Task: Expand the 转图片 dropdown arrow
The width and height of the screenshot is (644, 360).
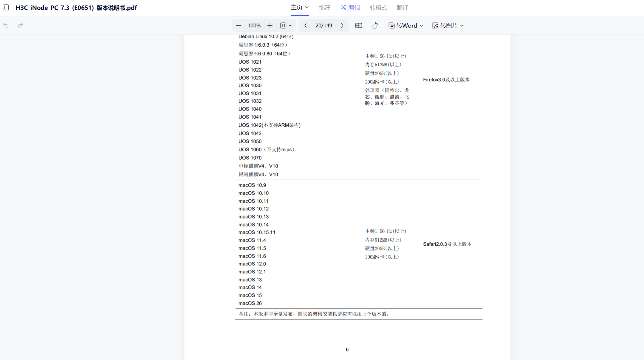Action: (x=462, y=25)
